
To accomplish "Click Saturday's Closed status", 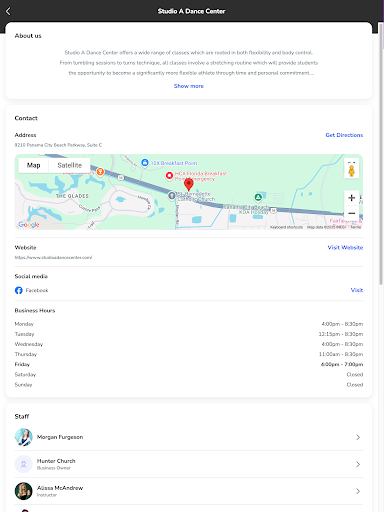I will 355,374.
